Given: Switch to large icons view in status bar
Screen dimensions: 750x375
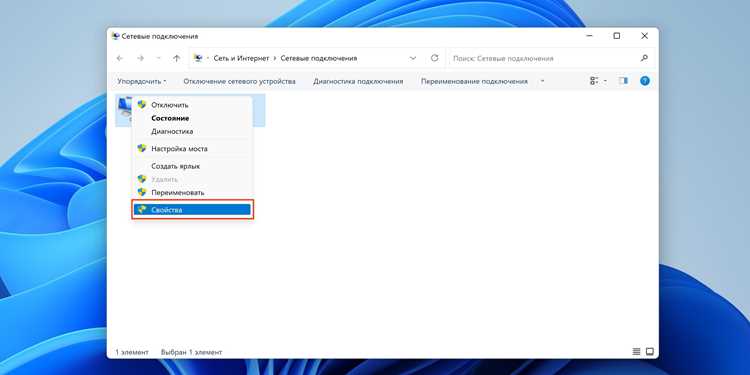Looking at the screenshot, I should pos(650,352).
